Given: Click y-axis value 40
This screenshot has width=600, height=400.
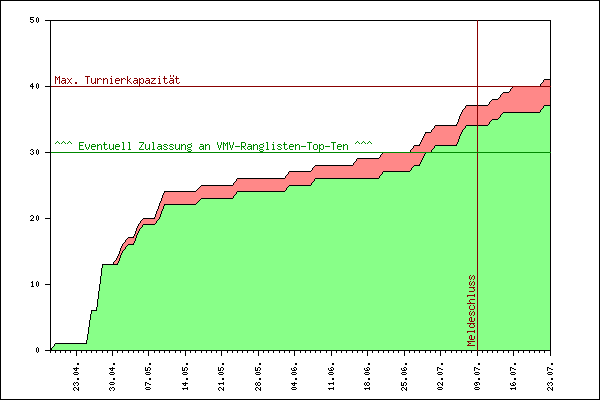Looking at the screenshot, I should pos(35,87).
